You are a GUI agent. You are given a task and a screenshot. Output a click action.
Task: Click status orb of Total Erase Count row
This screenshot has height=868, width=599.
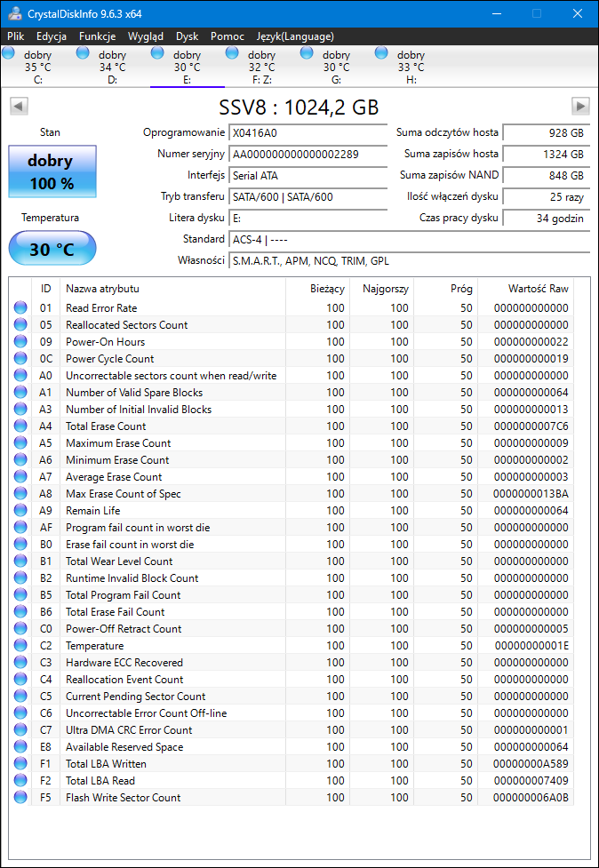pos(20,426)
